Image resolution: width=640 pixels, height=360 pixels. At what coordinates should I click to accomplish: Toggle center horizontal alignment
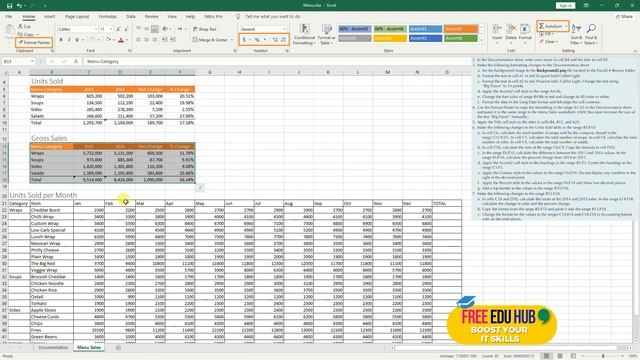tap(147, 40)
